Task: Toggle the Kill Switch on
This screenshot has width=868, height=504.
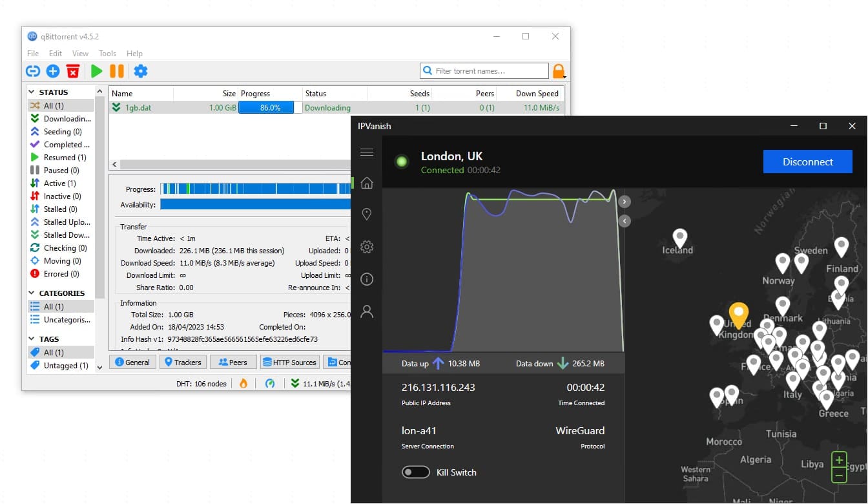Action: 415,472
